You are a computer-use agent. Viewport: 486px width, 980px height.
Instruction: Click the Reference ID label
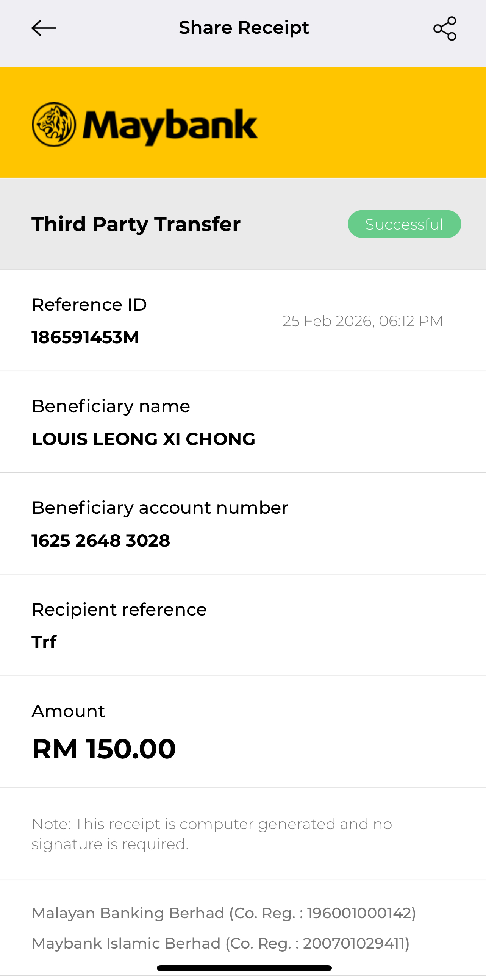point(89,305)
